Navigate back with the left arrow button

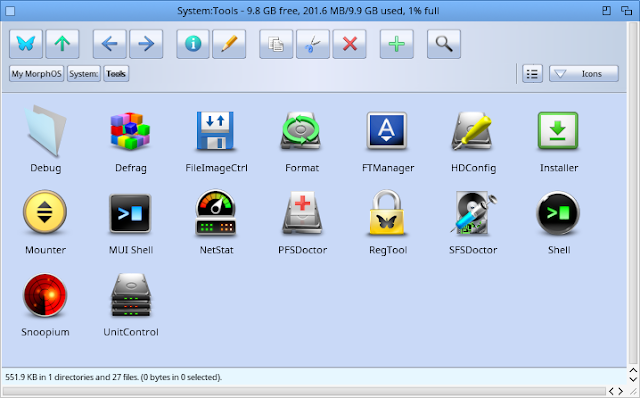[109, 44]
